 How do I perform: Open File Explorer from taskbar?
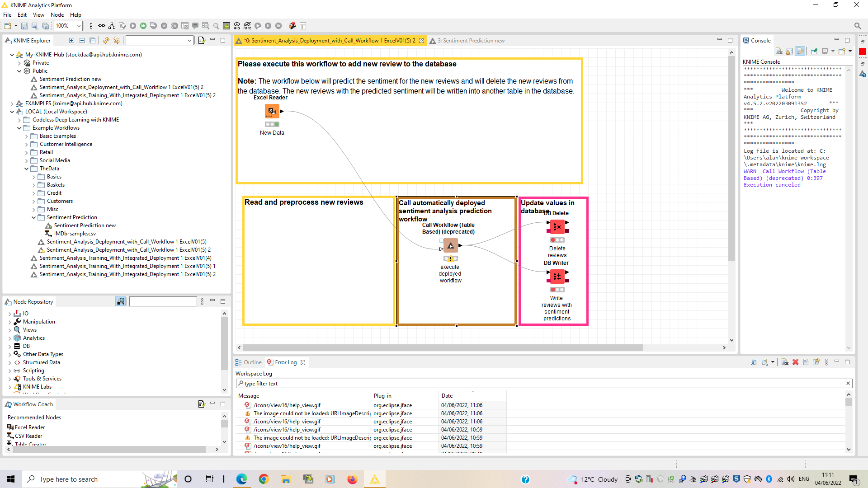(286, 479)
